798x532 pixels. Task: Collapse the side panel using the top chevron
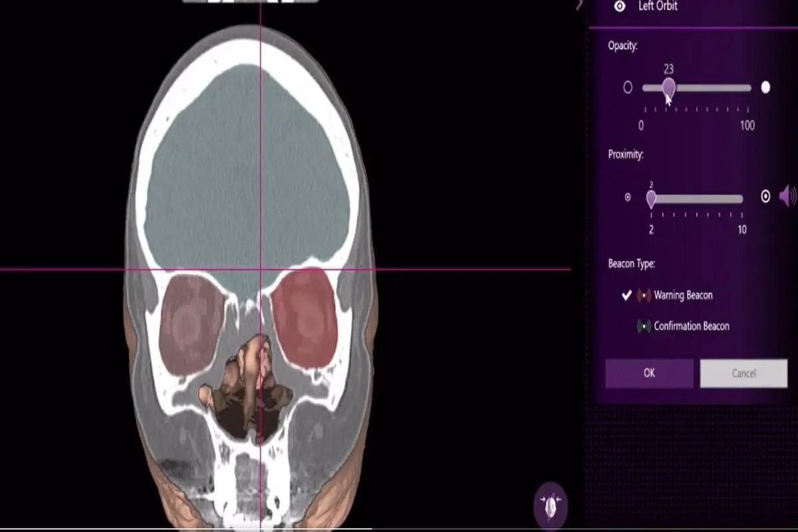click(x=579, y=5)
